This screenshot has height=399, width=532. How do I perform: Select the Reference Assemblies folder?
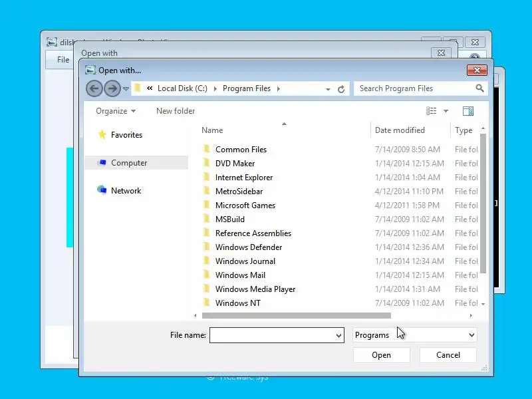[253, 233]
